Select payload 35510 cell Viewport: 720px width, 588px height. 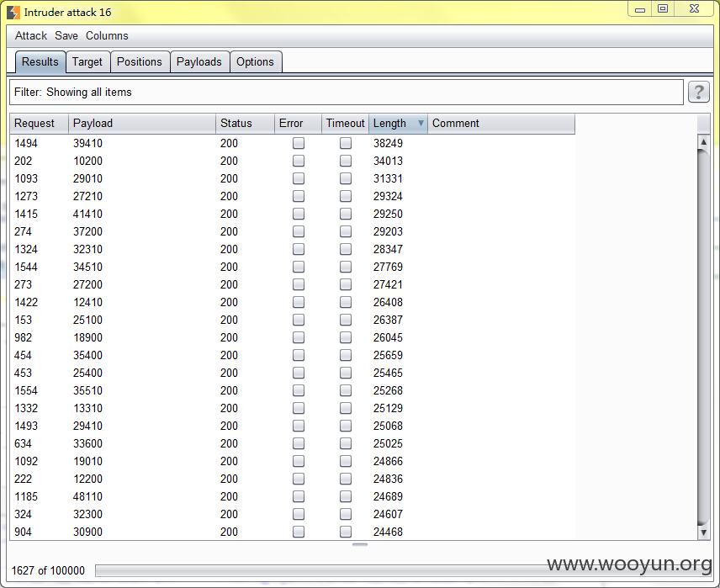tap(87, 391)
